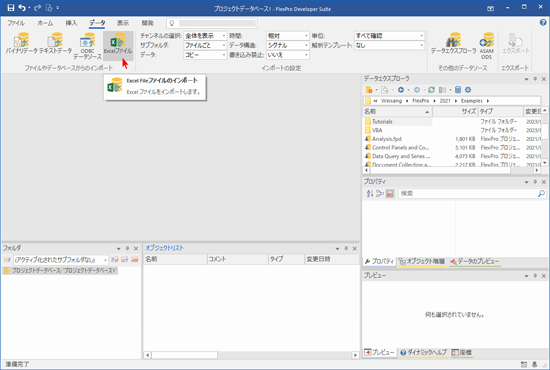The width and height of the screenshot is (550, 370).
Task: Open the Insert (挿入) ribbon tab
Action: [x=71, y=23]
